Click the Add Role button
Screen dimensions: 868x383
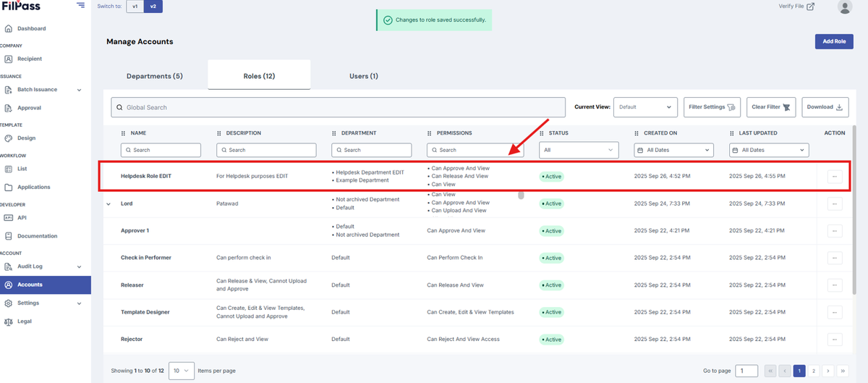[x=834, y=42]
